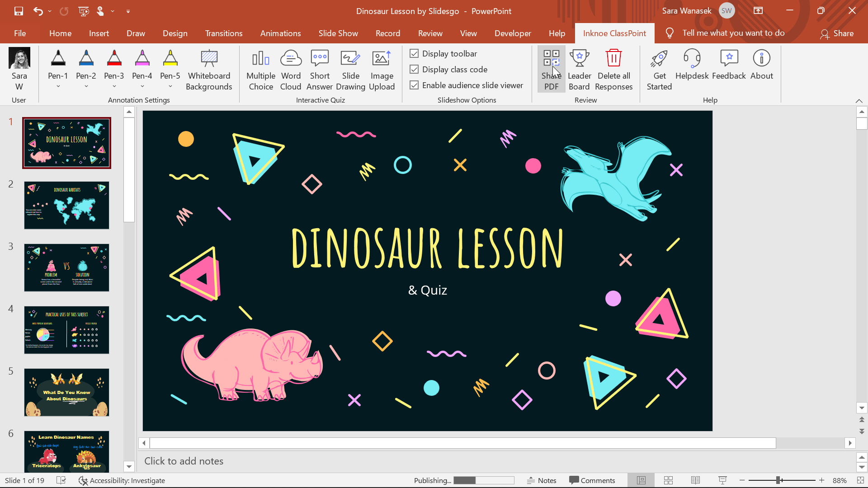Click the 88% zoom level
This screenshot has width=868, height=488.
click(840, 480)
